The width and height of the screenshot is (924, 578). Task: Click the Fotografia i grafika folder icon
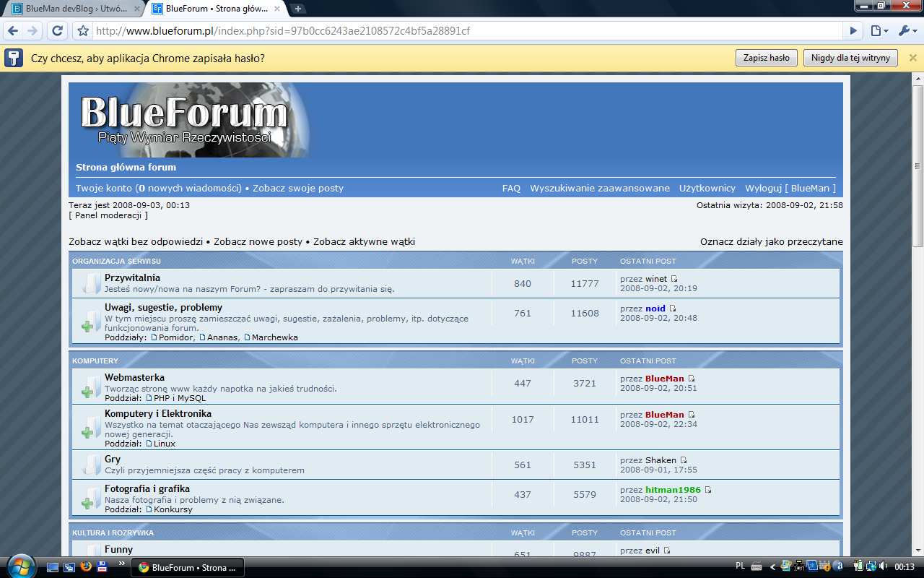(x=90, y=498)
